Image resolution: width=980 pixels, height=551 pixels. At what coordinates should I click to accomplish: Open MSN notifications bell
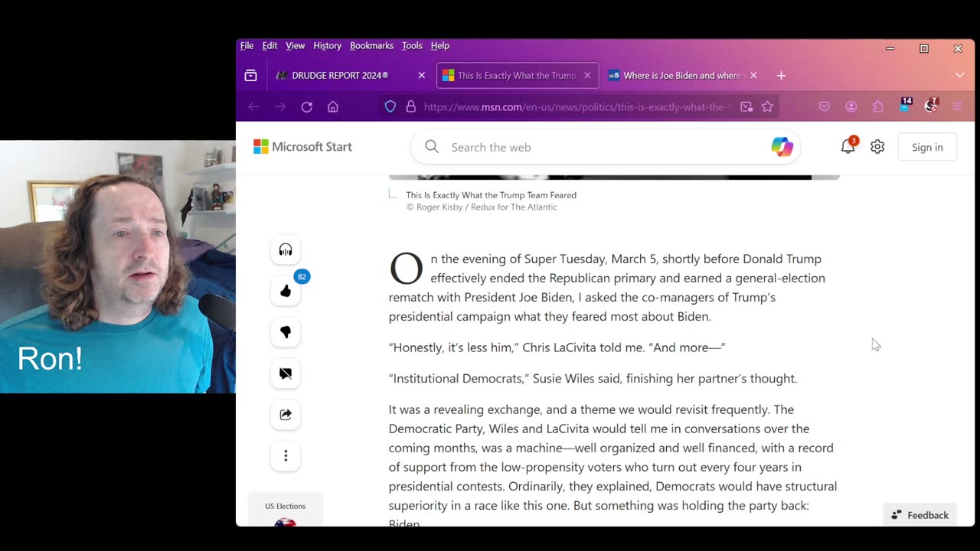tap(848, 147)
